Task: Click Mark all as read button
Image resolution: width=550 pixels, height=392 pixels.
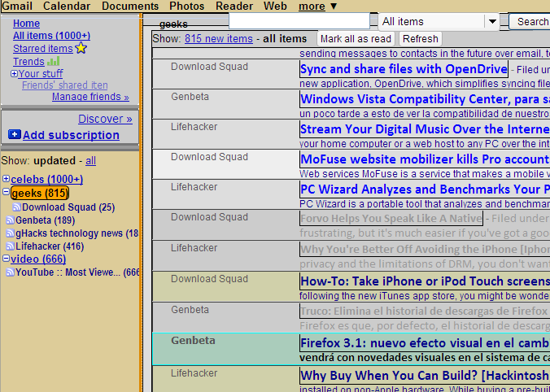Action: (356, 38)
